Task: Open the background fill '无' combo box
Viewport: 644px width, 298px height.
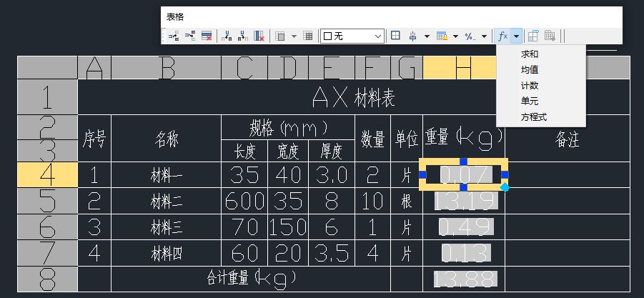Action: [352, 36]
